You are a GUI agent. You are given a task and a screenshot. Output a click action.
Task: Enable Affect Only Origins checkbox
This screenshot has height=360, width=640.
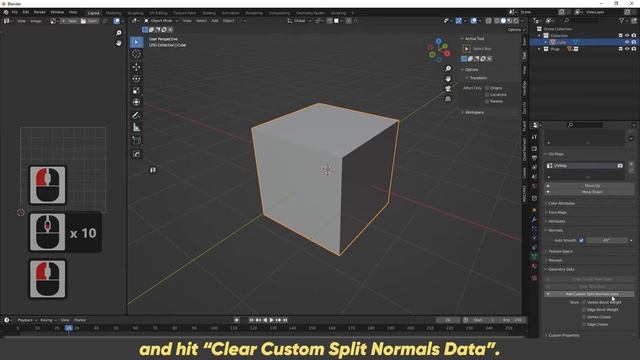tap(487, 88)
